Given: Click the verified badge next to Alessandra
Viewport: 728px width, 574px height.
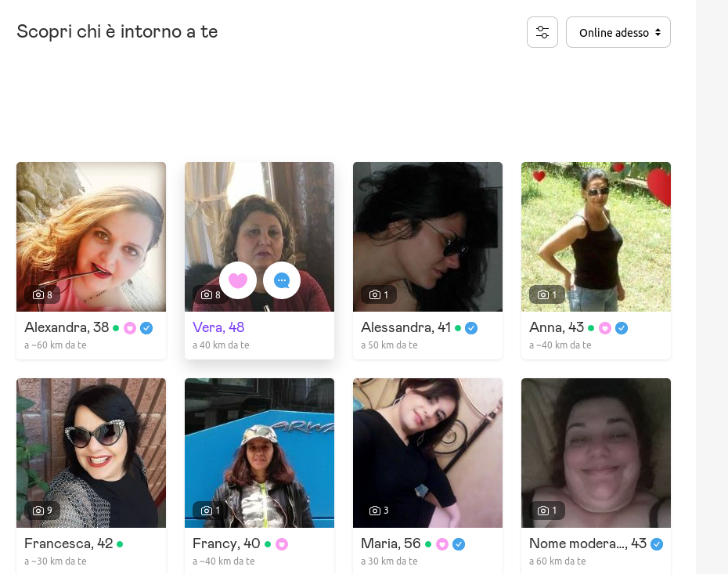Looking at the screenshot, I should click(x=470, y=329).
